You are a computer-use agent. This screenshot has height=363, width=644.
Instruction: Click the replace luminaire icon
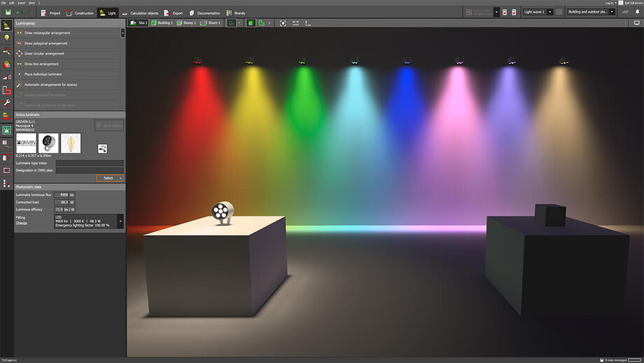tap(102, 149)
